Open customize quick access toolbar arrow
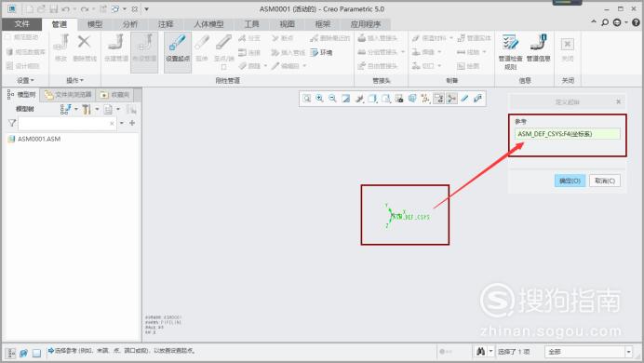Screen dimensions: 644x363 147,8
